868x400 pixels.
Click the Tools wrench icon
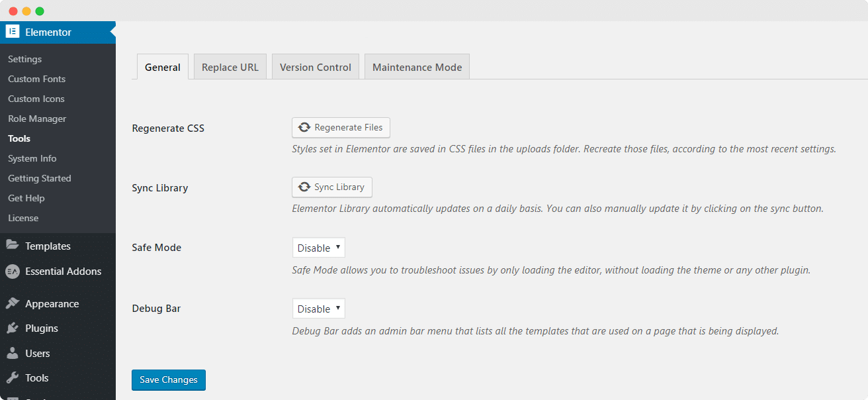tap(12, 378)
